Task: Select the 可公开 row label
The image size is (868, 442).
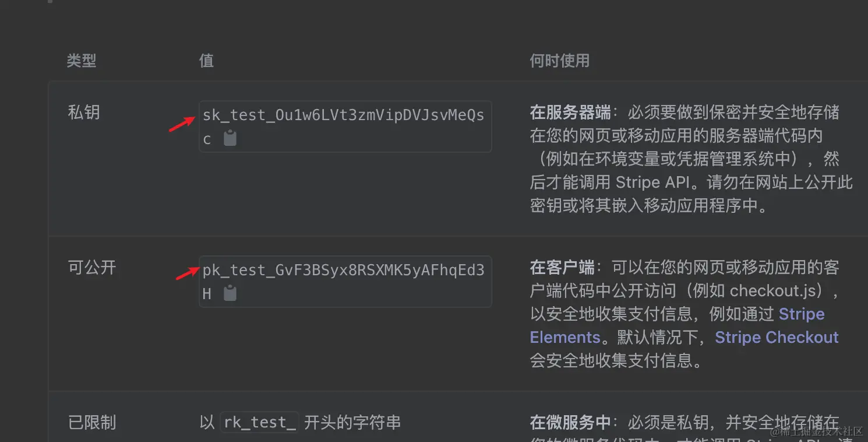Action: pyautogui.click(x=91, y=268)
